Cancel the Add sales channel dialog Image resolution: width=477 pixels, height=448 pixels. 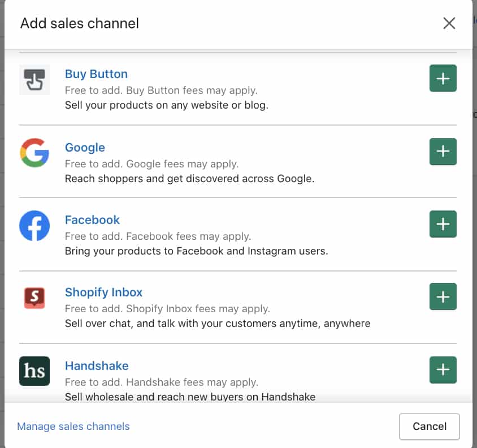point(429,426)
